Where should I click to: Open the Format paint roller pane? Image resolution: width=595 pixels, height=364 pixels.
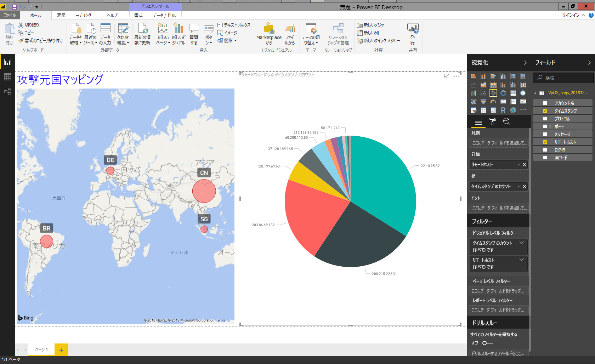[x=493, y=122]
